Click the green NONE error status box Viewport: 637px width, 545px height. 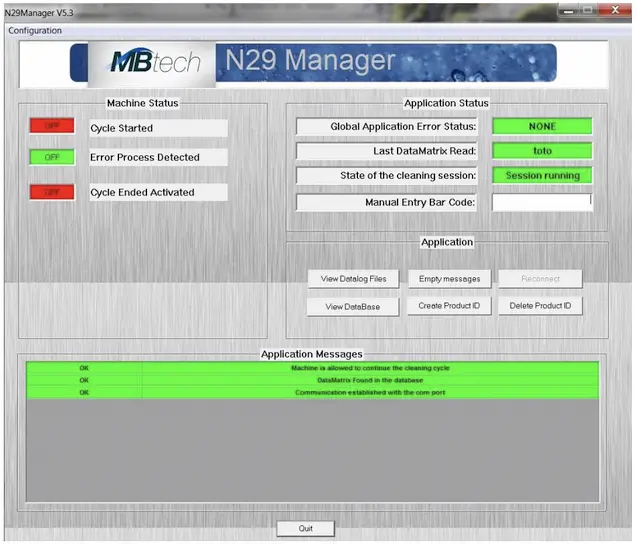[542, 126]
